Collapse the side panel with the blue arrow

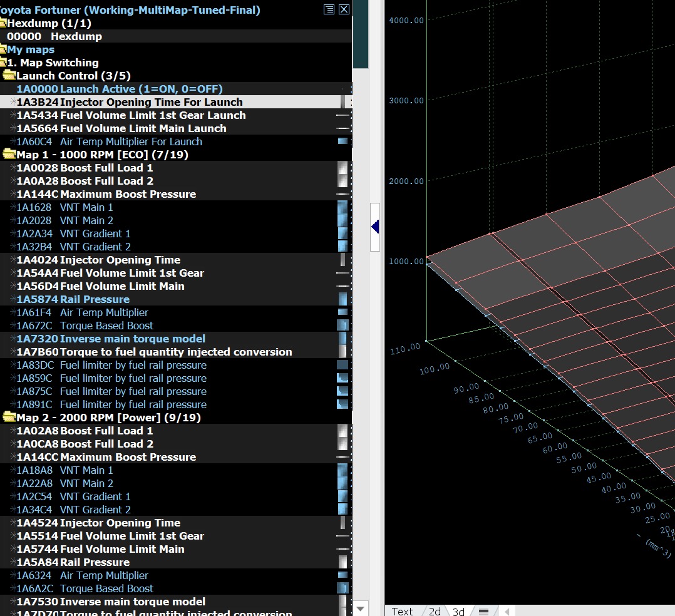pos(375,227)
